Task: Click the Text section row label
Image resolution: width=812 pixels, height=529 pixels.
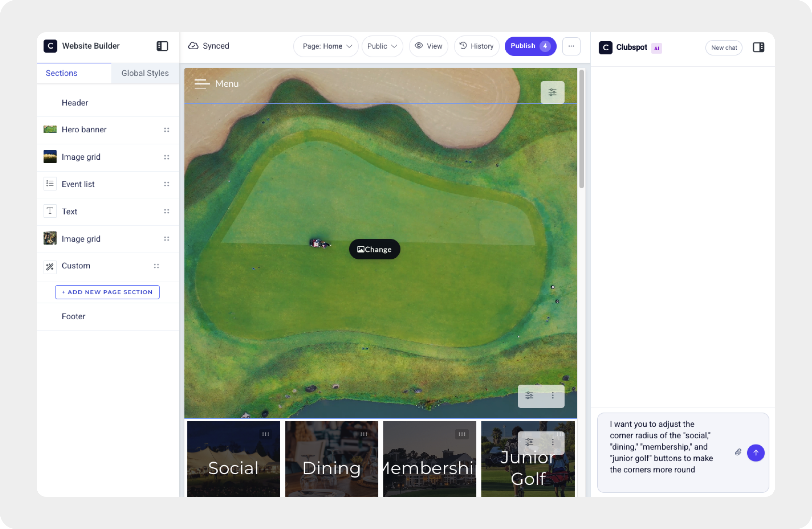Action: pyautogui.click(x=69, y=211)
